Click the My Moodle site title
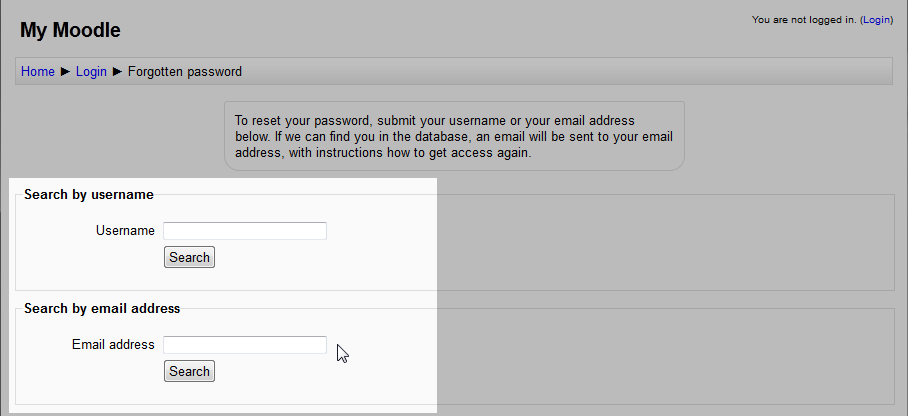 coord(70,30)
